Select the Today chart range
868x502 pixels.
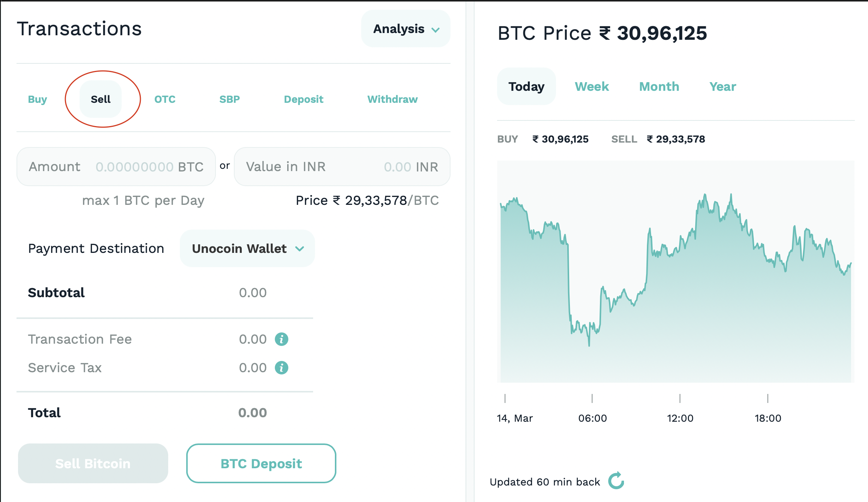point(526,87)
